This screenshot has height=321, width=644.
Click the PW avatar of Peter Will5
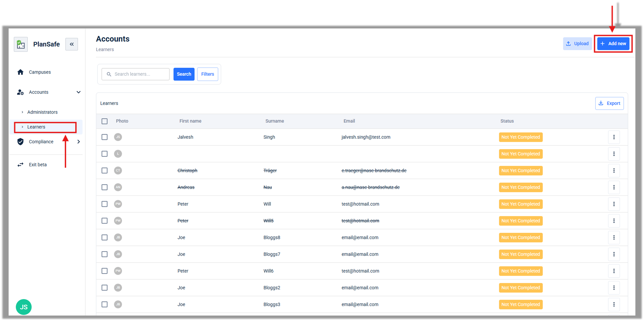[x=118, y=221]
